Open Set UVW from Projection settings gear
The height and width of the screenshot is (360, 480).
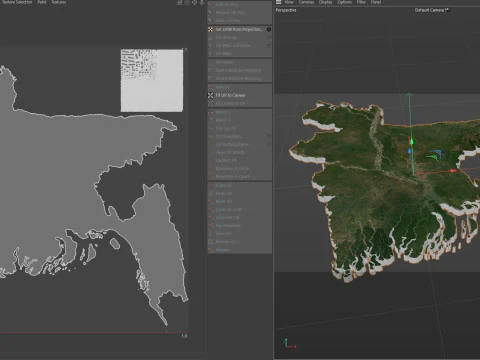(269, 29)
